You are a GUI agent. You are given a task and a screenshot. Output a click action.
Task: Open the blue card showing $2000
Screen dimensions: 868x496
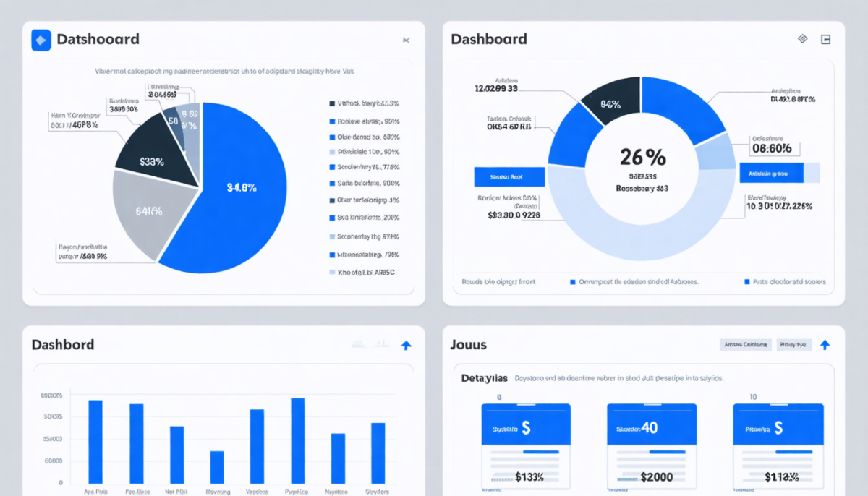[x=651, y=446]
